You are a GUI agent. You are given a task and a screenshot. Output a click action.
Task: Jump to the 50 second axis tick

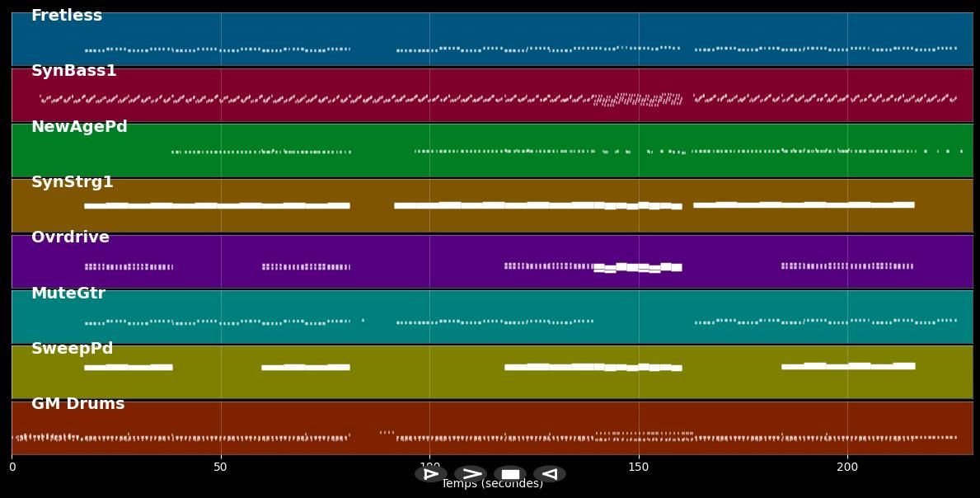click(220, 467)
